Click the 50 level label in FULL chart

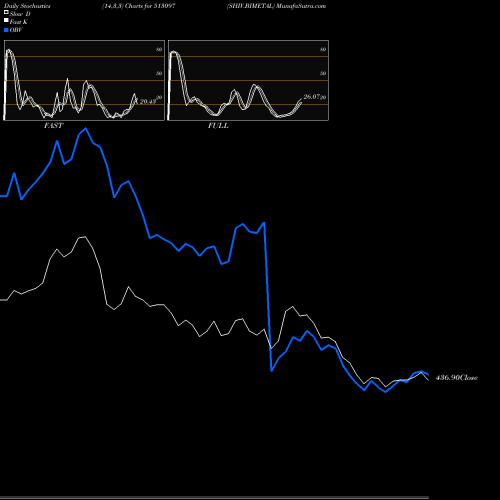(323, 73)
